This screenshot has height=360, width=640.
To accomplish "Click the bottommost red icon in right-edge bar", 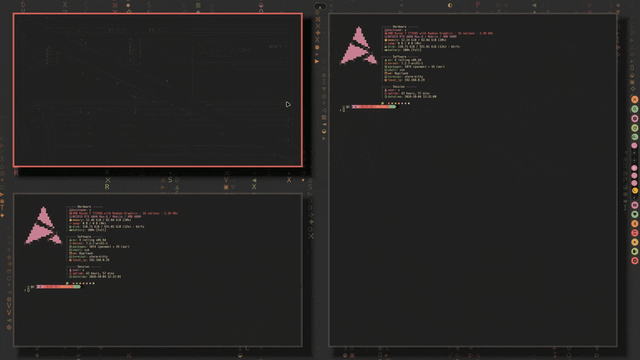I will [635, 260].
